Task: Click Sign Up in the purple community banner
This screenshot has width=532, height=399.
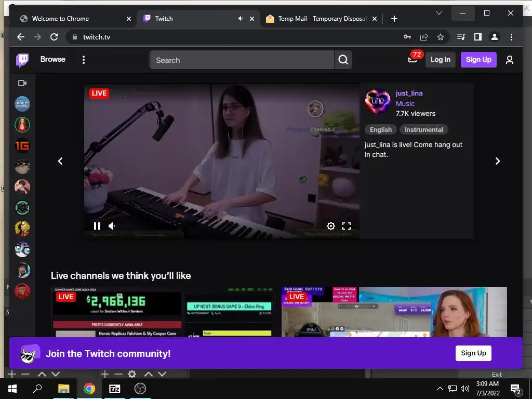Action: (x=473, y=353)
